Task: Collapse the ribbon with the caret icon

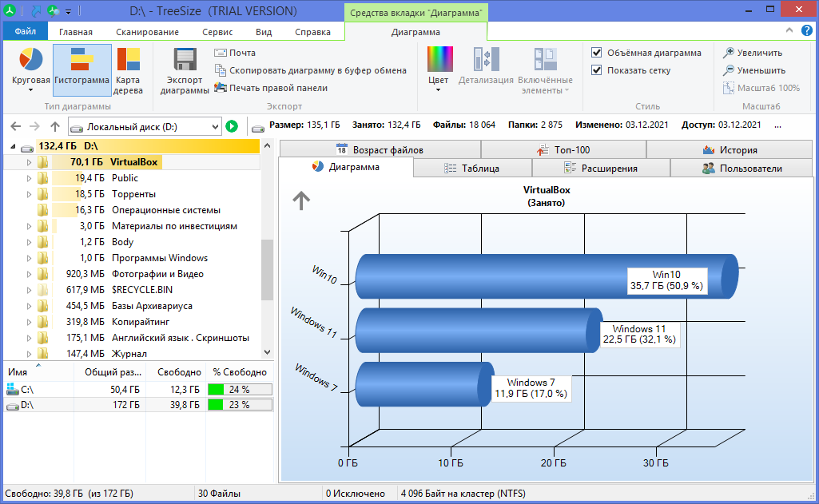Action: 789,30
